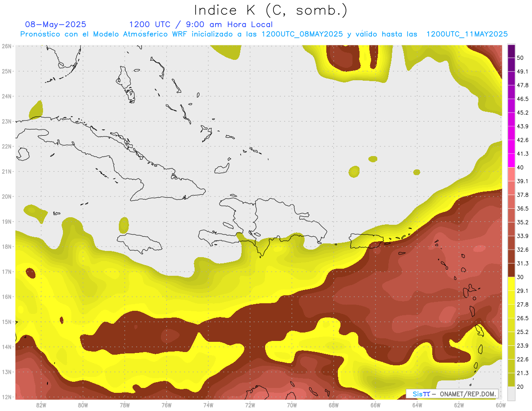Click longitude label "60W"

point(501,405)
